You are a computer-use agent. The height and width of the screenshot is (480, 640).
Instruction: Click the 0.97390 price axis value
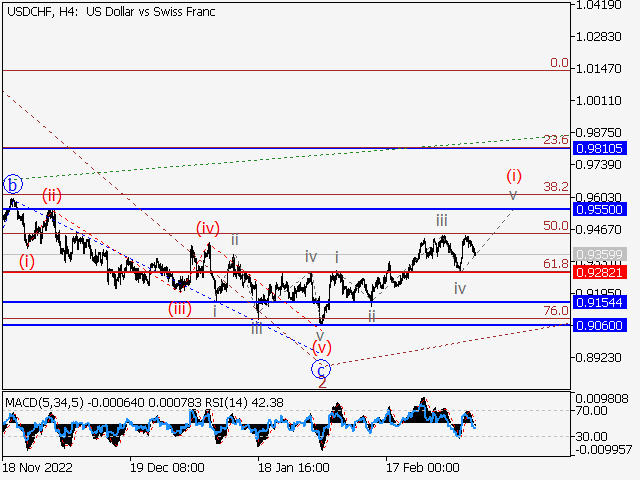(598, 165)
